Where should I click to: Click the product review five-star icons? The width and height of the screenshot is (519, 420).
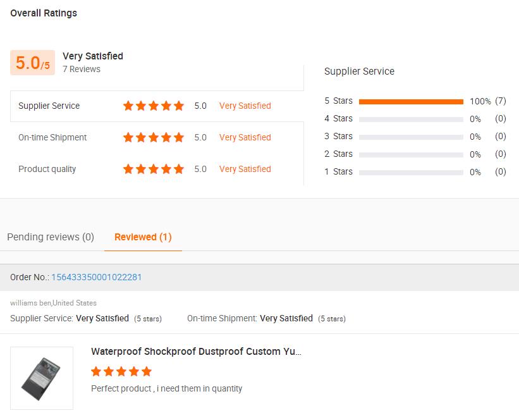[x=121, y=371]
